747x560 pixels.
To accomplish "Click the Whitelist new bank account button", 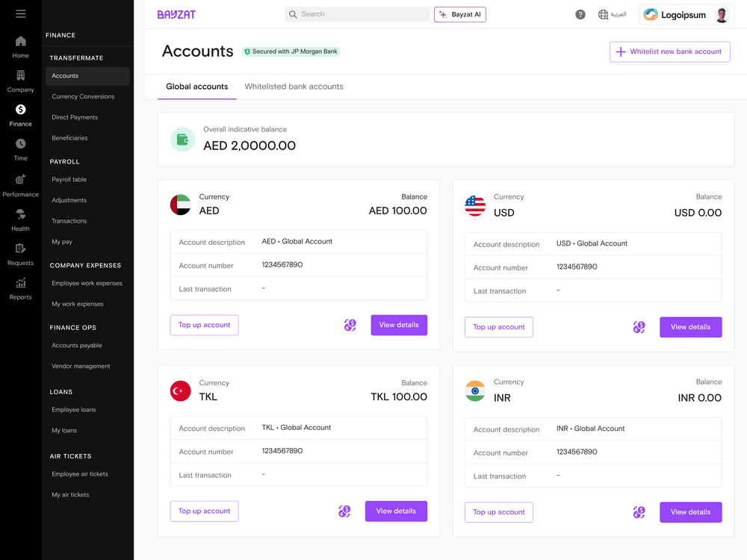I will [x=669, y=52].
